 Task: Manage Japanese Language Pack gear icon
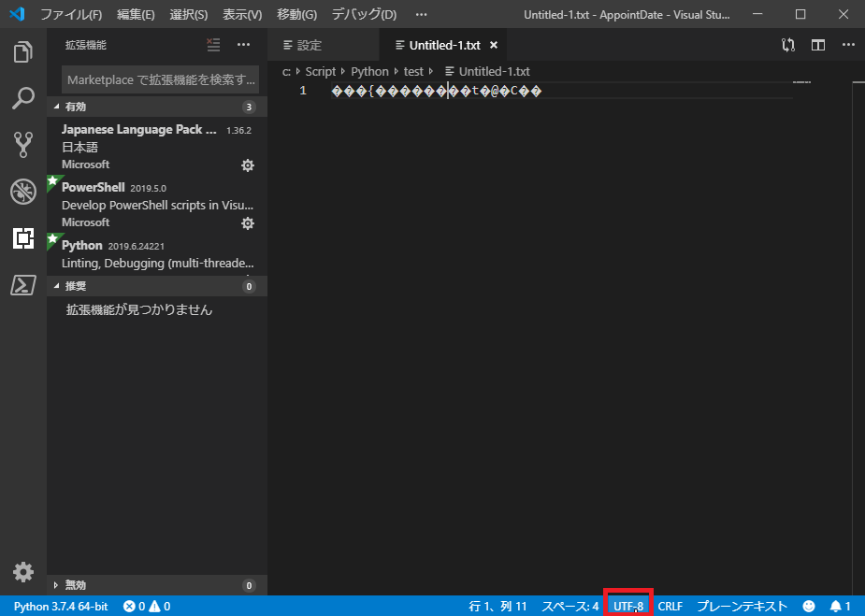(x=248, y=165)
